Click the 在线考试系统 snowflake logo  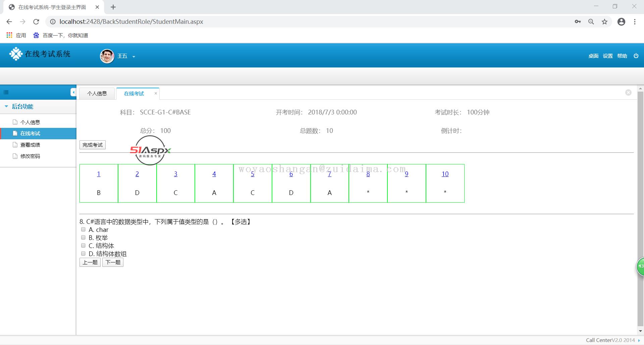[15, 54]
